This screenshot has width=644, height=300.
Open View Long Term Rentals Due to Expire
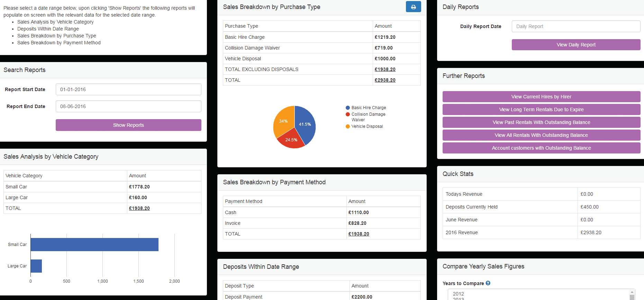541,109
